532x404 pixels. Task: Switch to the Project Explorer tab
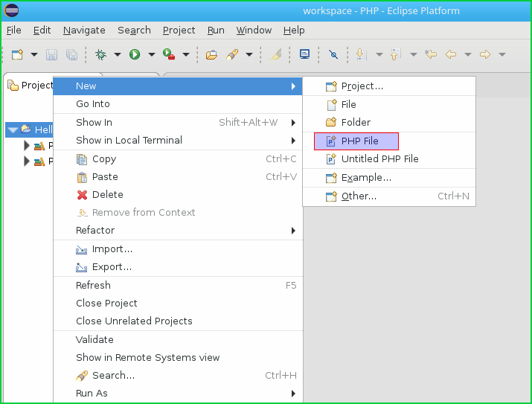[31, 85]
